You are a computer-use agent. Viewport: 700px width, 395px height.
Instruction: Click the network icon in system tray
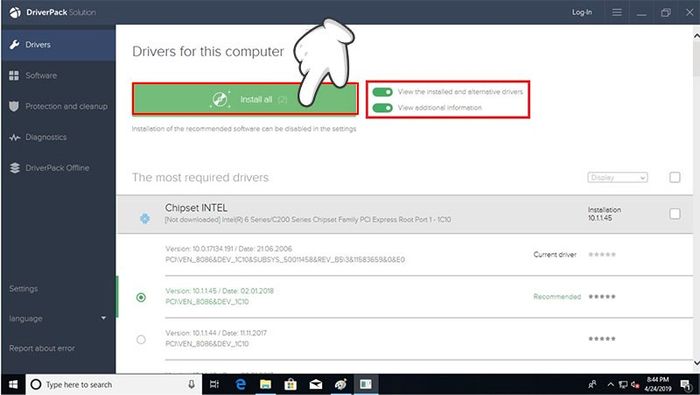pyautogui.click(x=624, y=385)
